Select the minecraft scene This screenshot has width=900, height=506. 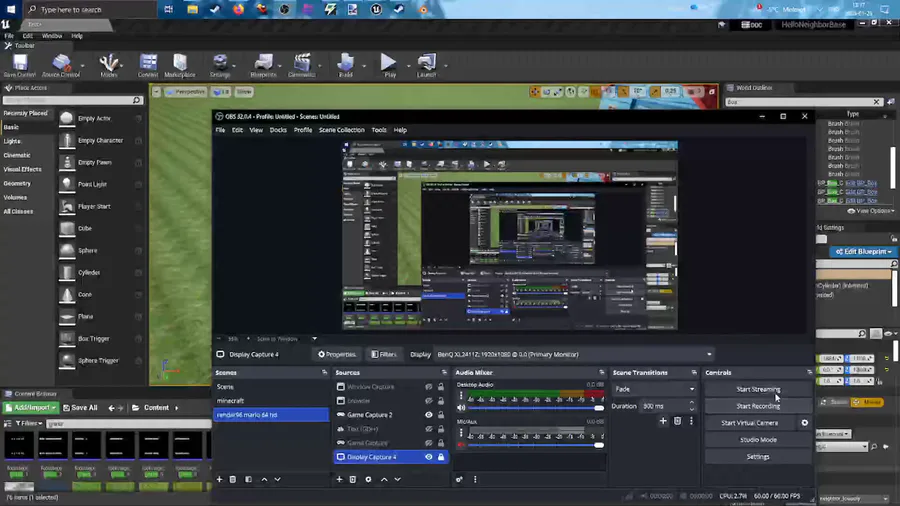271,401
